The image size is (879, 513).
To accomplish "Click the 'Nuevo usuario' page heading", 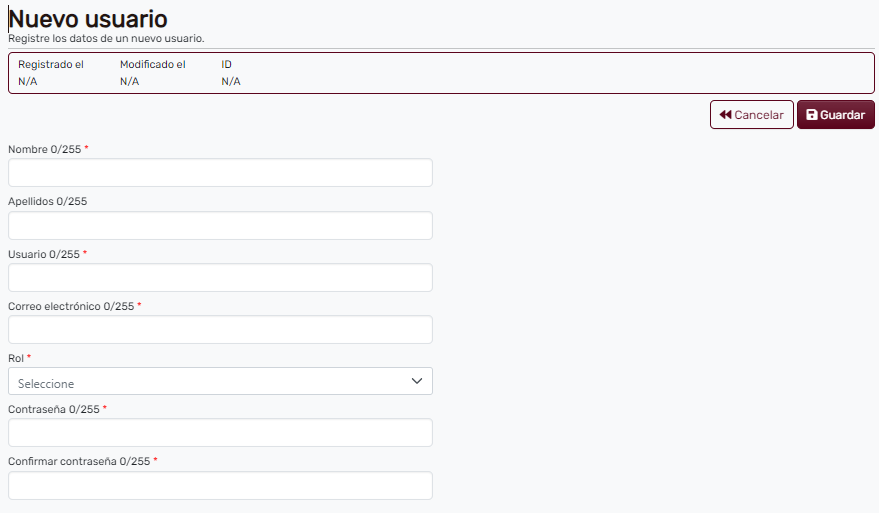I will tap(88, 18).
